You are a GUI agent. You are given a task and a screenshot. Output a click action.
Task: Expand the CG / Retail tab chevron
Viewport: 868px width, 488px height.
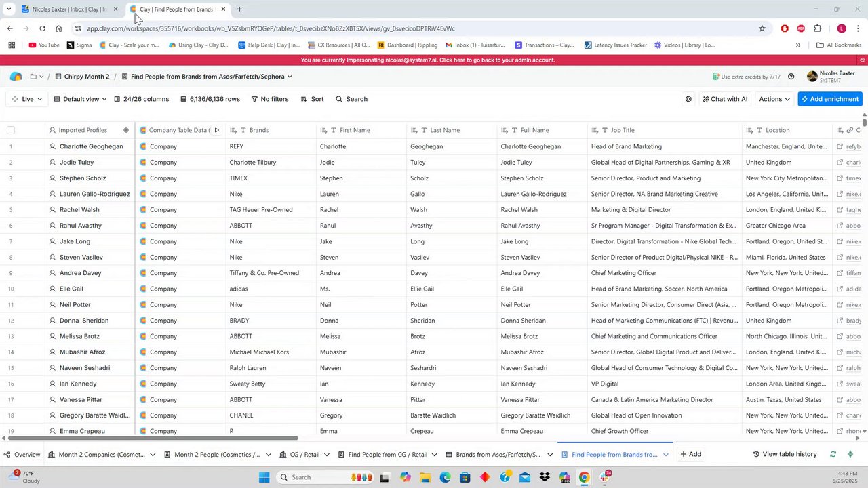[326, 455]
